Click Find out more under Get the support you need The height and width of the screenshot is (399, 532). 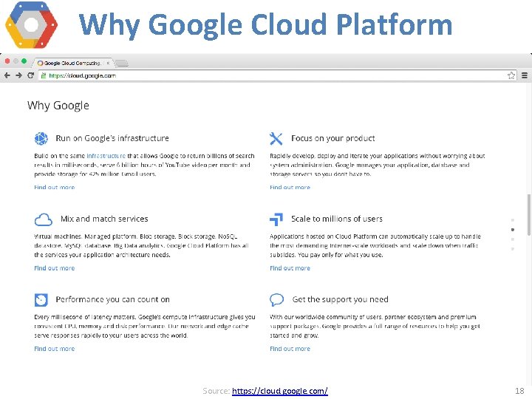point(290,349)
